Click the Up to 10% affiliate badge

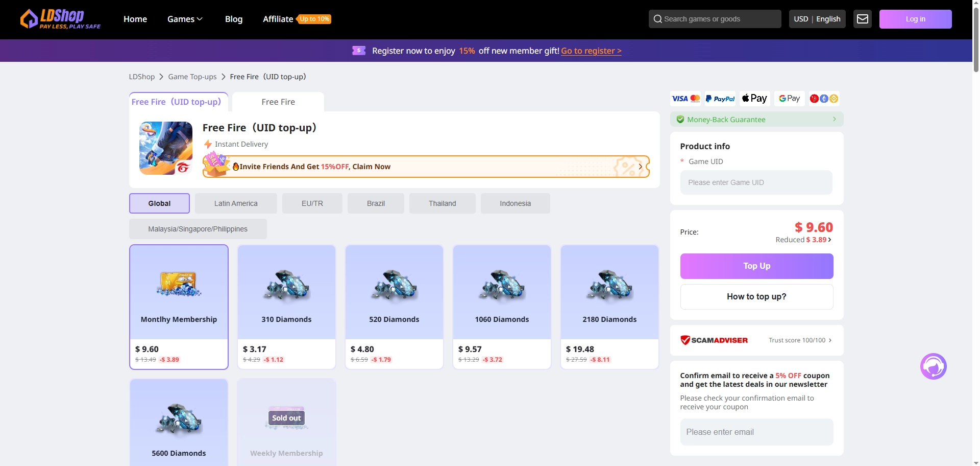coord(314,19)
